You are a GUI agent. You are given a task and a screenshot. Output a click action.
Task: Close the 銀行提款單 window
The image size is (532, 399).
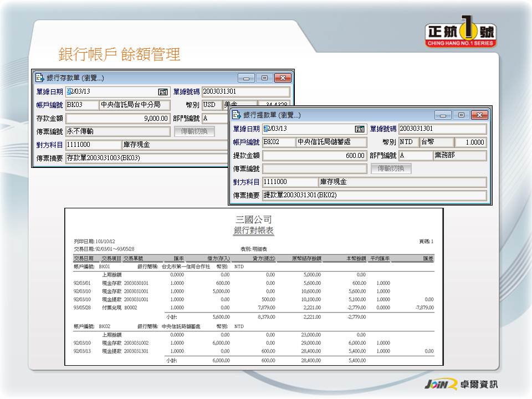tap(480, 115)
